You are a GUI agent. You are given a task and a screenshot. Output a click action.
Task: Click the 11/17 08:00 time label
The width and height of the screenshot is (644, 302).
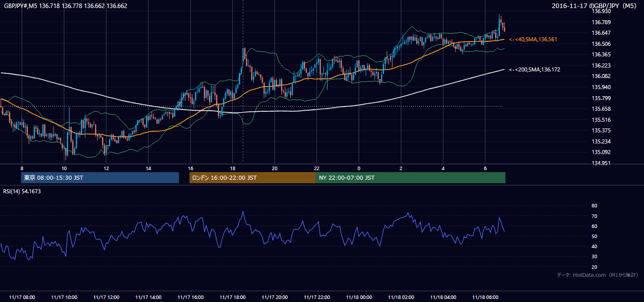(22, 297)
